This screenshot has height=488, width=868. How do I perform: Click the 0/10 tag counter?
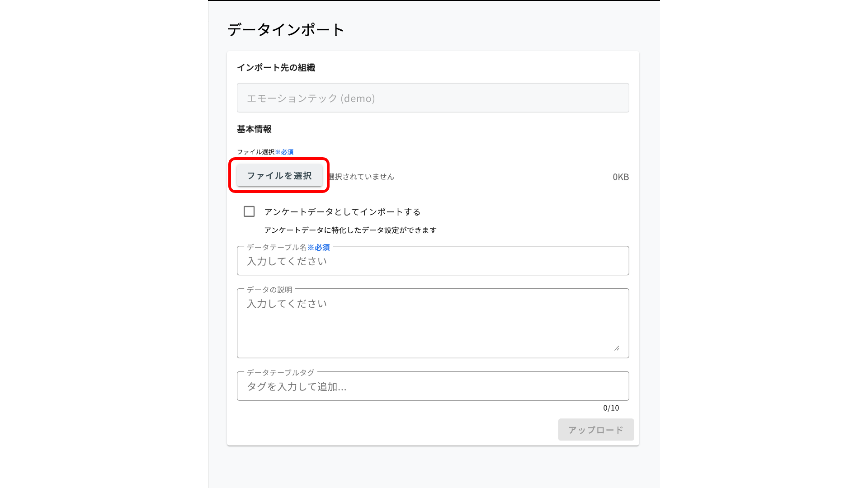click(611, 408)
